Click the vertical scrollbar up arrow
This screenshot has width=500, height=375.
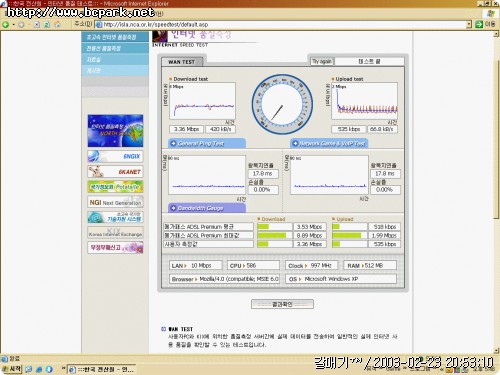pos(497,34)
